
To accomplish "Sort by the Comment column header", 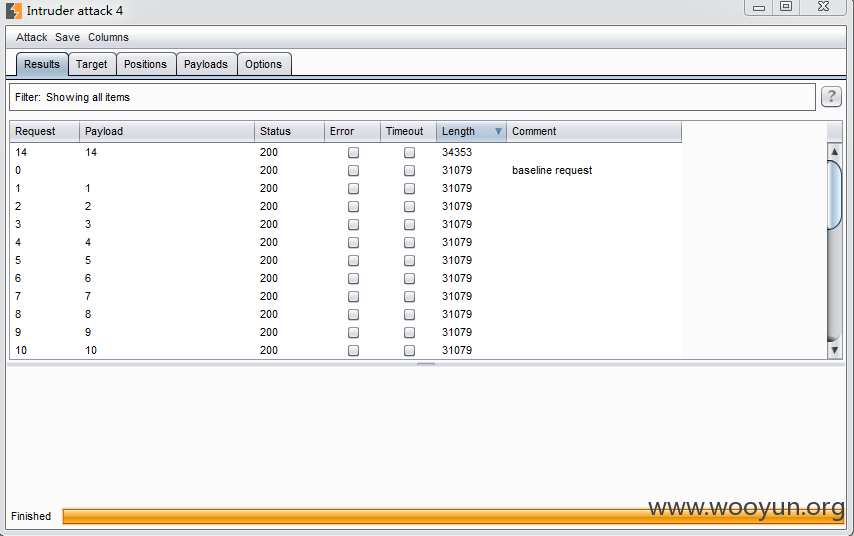I will point(594,131).
